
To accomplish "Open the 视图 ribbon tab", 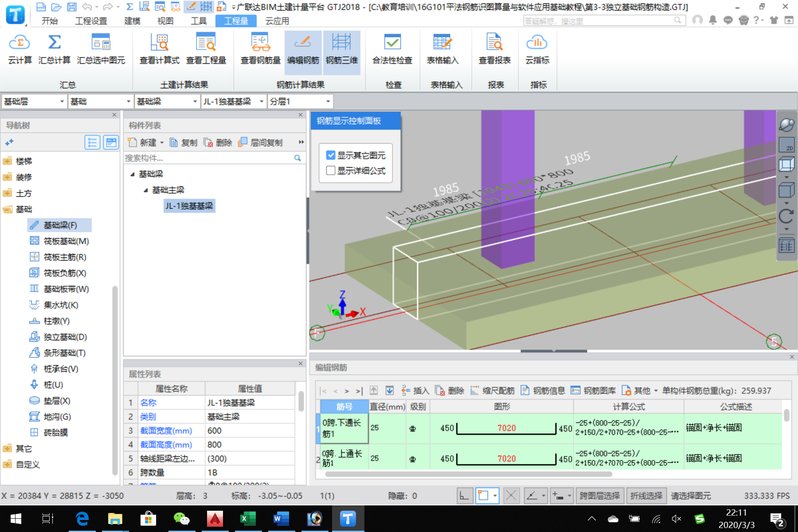I will click(165, 21).
